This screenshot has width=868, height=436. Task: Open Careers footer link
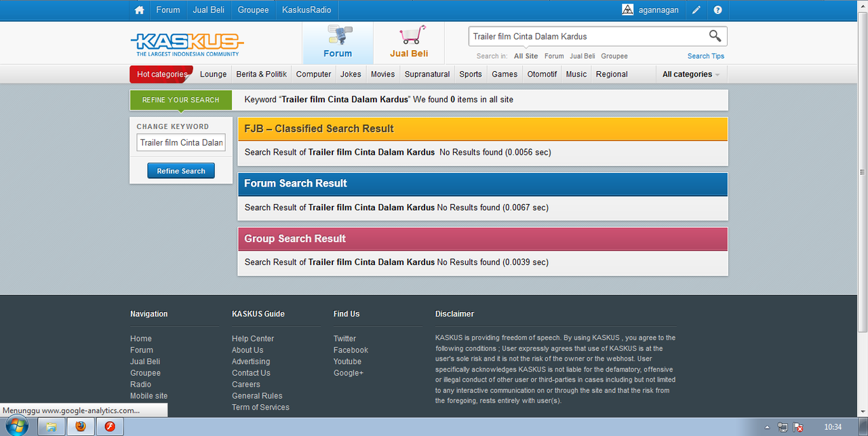[x=246, y=384]
